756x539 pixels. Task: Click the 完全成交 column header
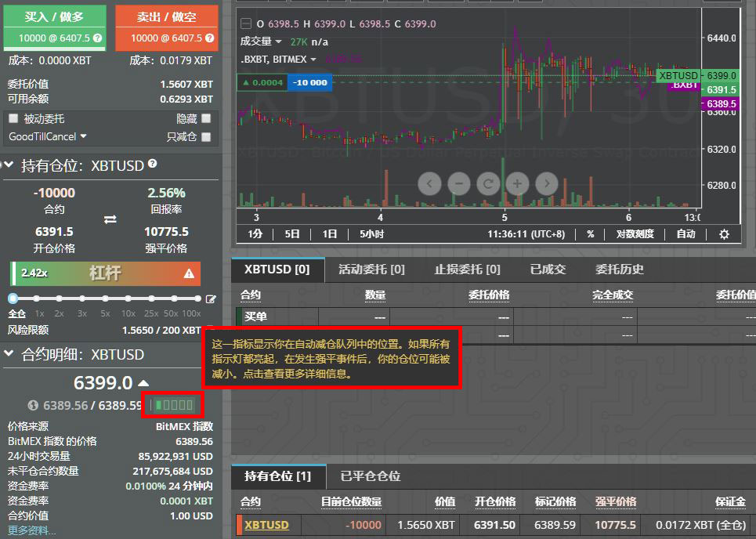(613, 295)
